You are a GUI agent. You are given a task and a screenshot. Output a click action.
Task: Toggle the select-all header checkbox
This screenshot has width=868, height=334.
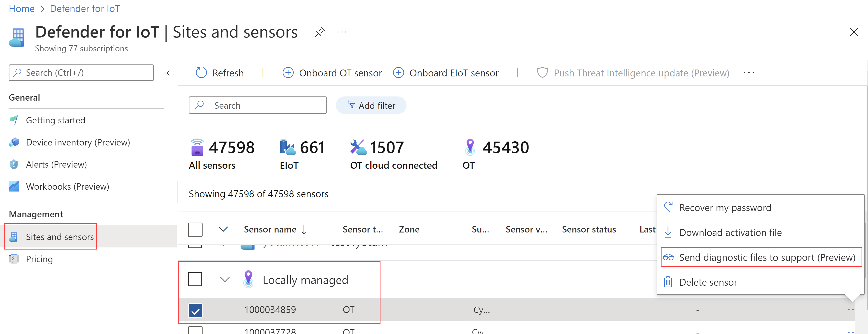195,229
